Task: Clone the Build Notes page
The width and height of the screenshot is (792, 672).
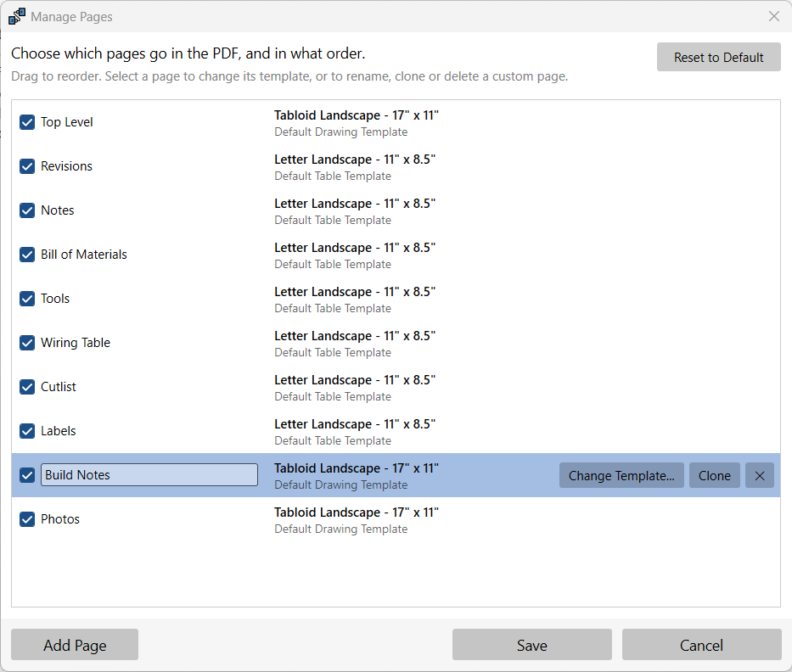Action: click(714, 475)
